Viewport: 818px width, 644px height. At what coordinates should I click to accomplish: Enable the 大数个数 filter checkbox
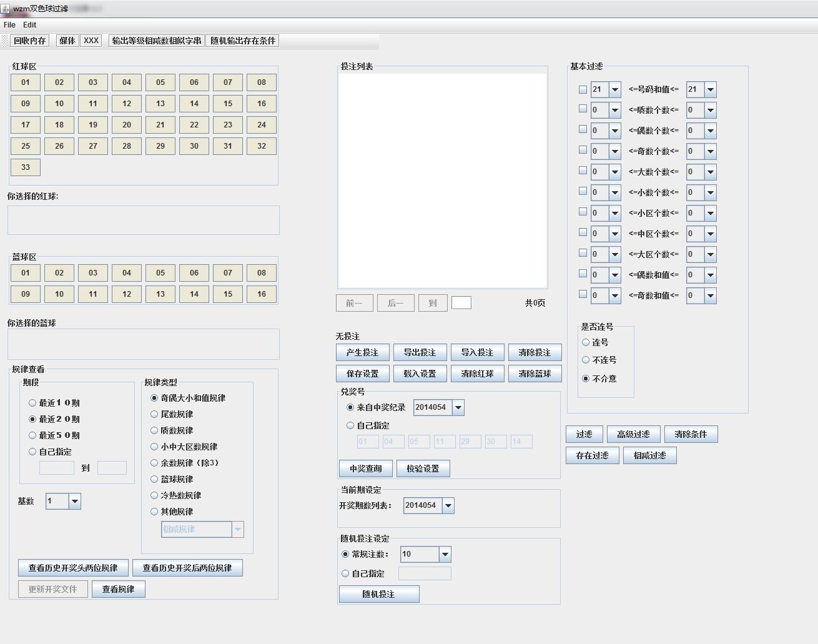click(x=583, y=171)
